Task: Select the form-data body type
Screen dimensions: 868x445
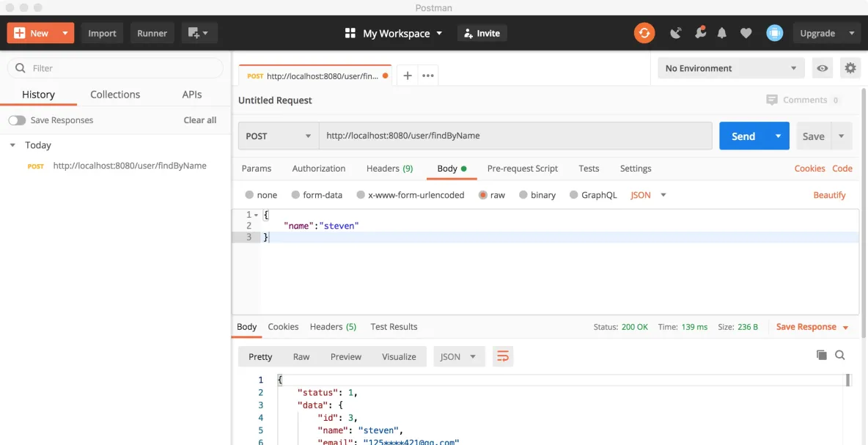Action: 295,195
